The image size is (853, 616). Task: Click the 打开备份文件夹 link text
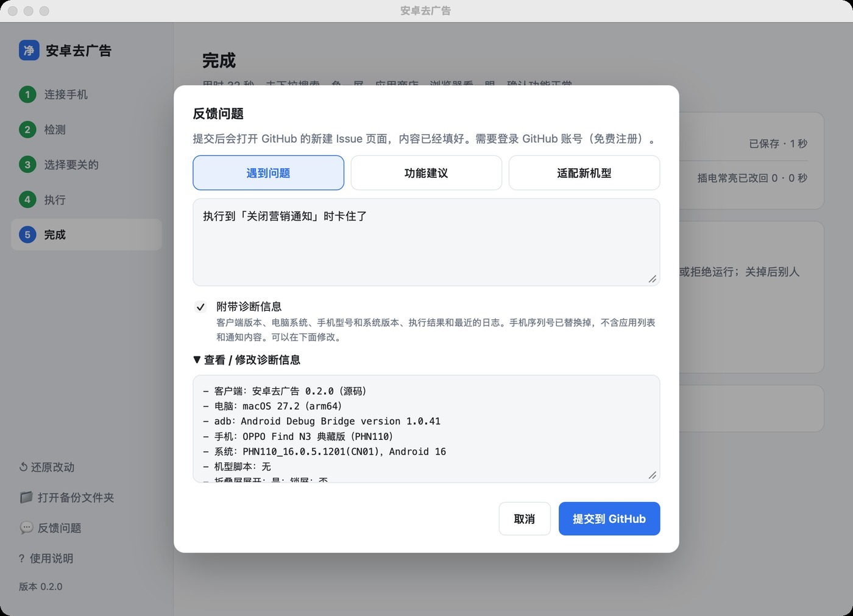pyautogui.click(x=76, y=498)
